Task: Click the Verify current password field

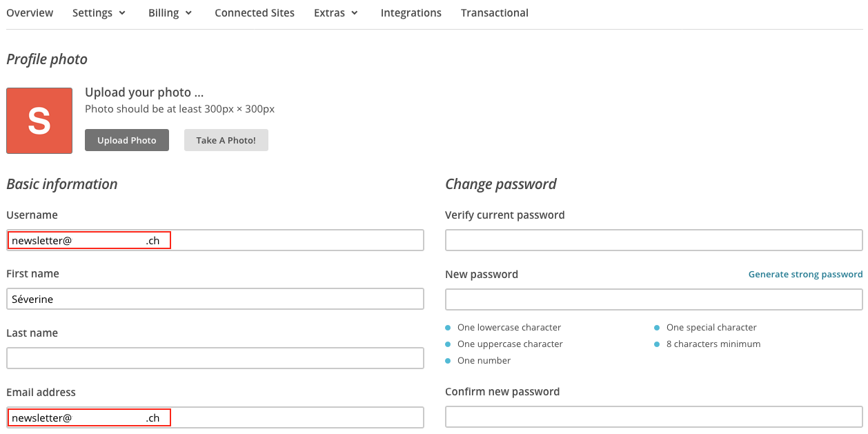Action: tap(653, 241)
